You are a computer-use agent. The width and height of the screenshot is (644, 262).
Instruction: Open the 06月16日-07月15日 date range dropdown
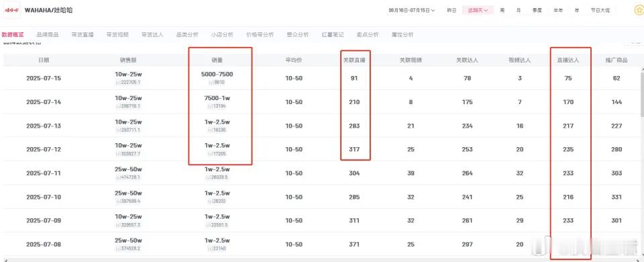pos(411,10)
